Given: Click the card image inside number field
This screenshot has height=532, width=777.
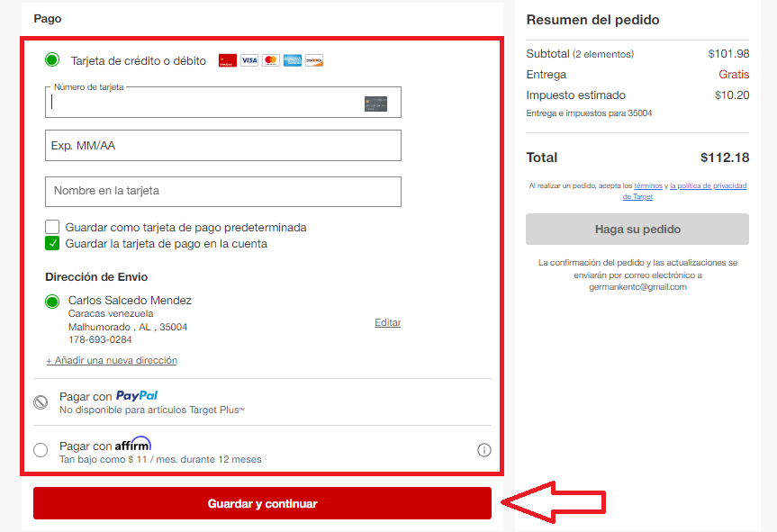Looking at the screenshot, I should [x=375, y=104].
